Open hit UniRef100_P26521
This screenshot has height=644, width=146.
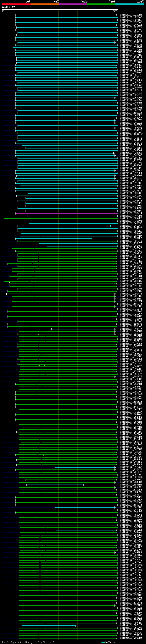click(x=131, y=27)
